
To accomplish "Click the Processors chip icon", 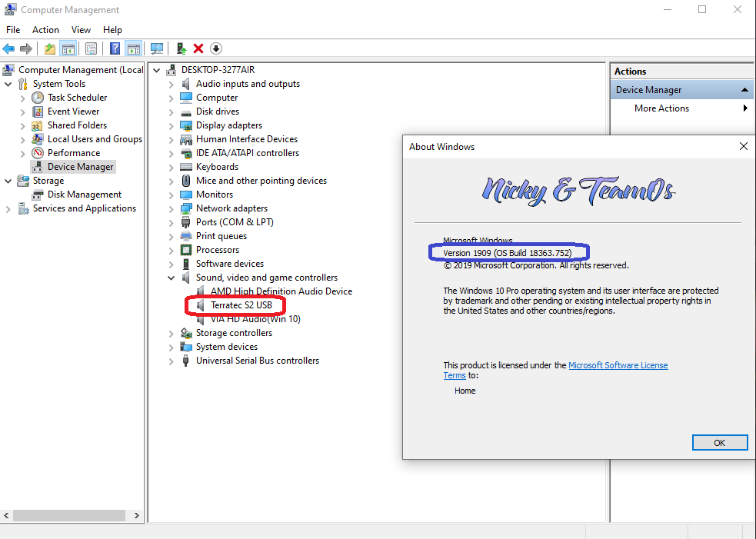I will [x=185, y=250].
